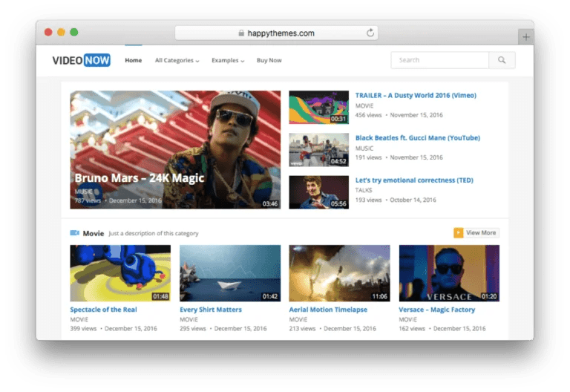Image resolution: width=570 pixels, height=392 pixels.
Task: Click MOVIE label under Versace – Magic Factory
Action: pyautogui.click(x=408, y=319)
